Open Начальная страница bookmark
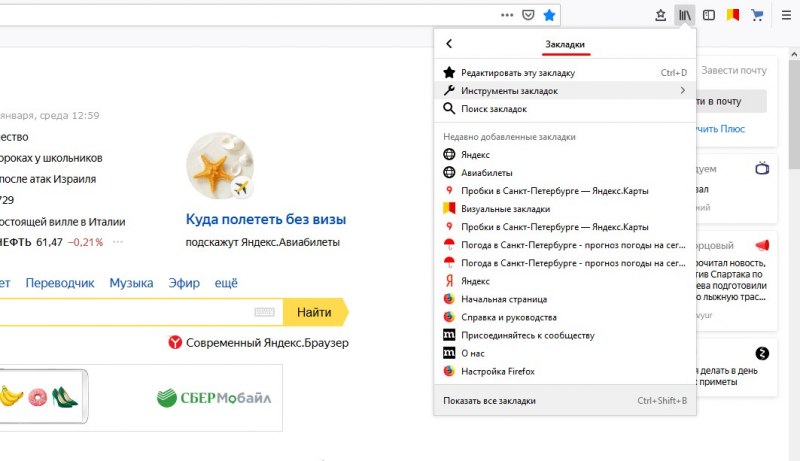 point(565,299)
